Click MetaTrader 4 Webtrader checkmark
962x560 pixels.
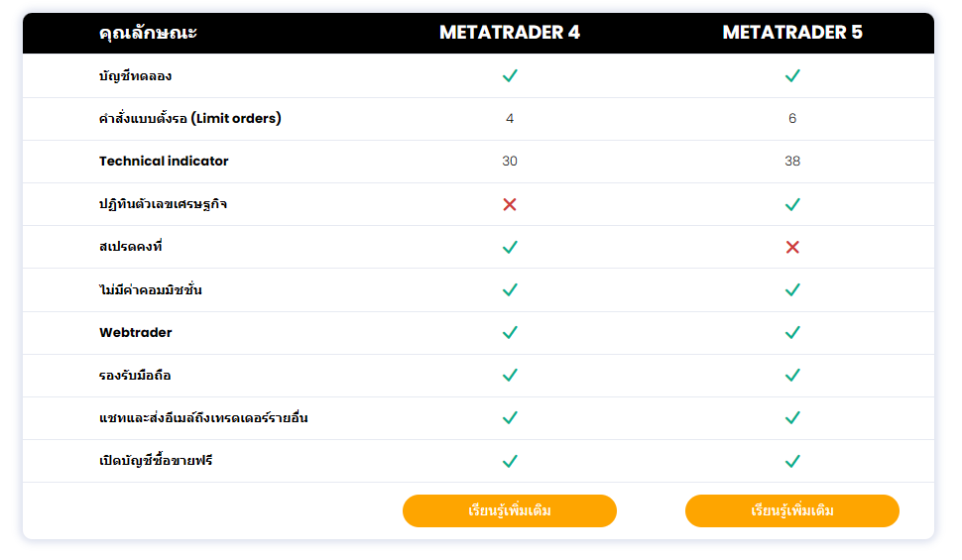coord(510,332)
